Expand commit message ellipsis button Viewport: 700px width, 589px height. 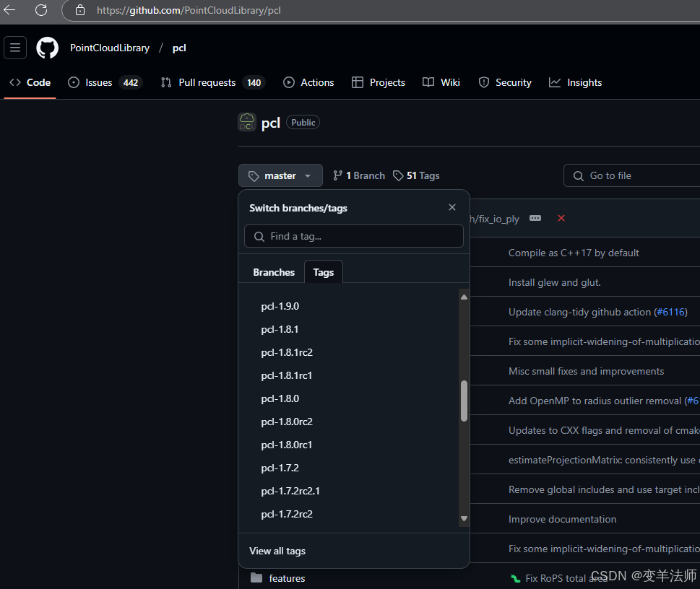click(x=535, y=218)
